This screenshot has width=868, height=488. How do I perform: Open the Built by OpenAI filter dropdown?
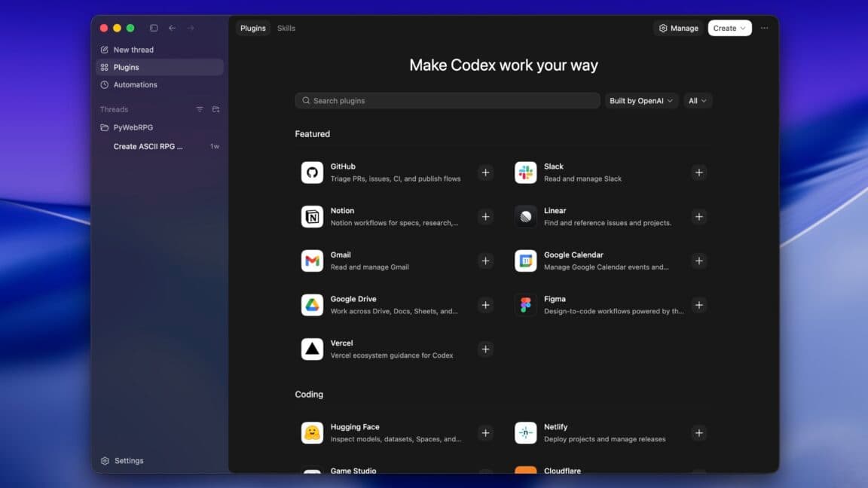coord(641,100)
